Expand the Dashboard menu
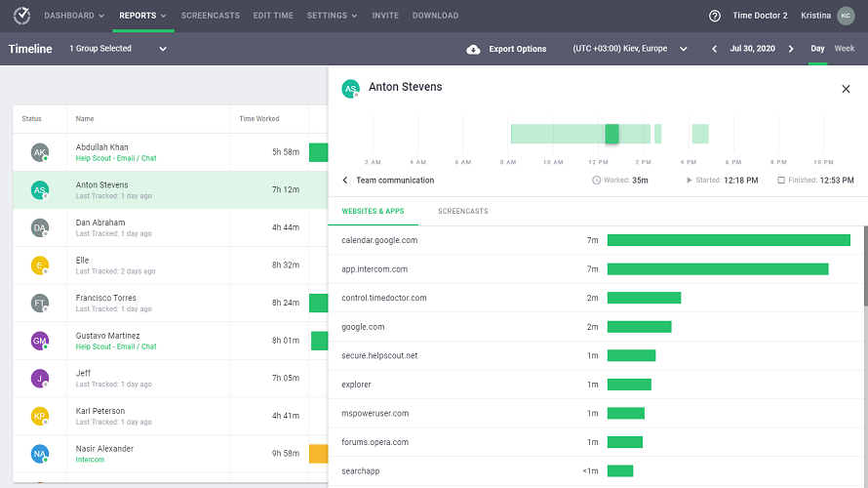This screenshot has height=488, width=868. [75, 16]
